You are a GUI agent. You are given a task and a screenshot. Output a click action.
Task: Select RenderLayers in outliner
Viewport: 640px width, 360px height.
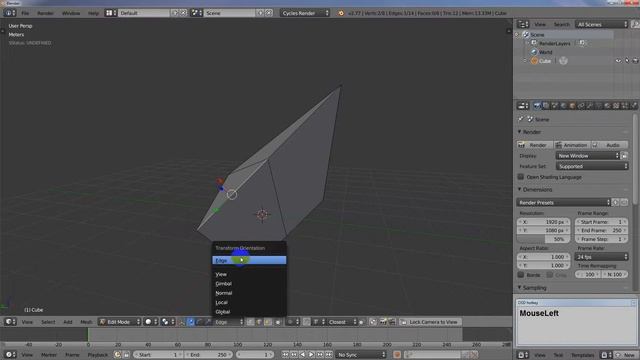(554, 43)
